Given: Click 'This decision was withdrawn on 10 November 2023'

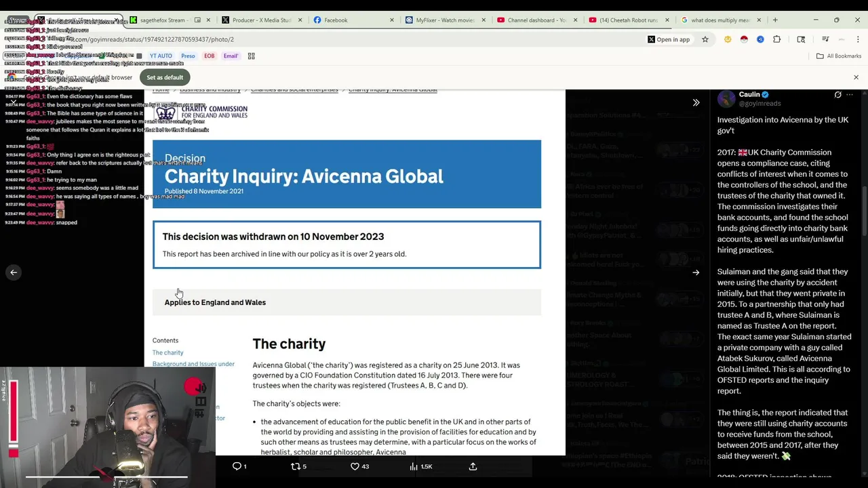Looking at the screenshot, I should click(x=273, y=237).
